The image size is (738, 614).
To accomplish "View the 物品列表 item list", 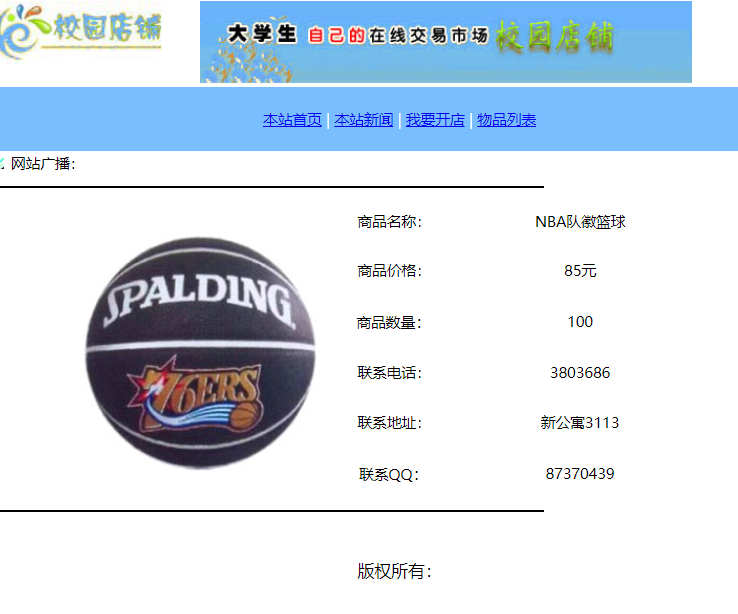I will tap(506, 120).
